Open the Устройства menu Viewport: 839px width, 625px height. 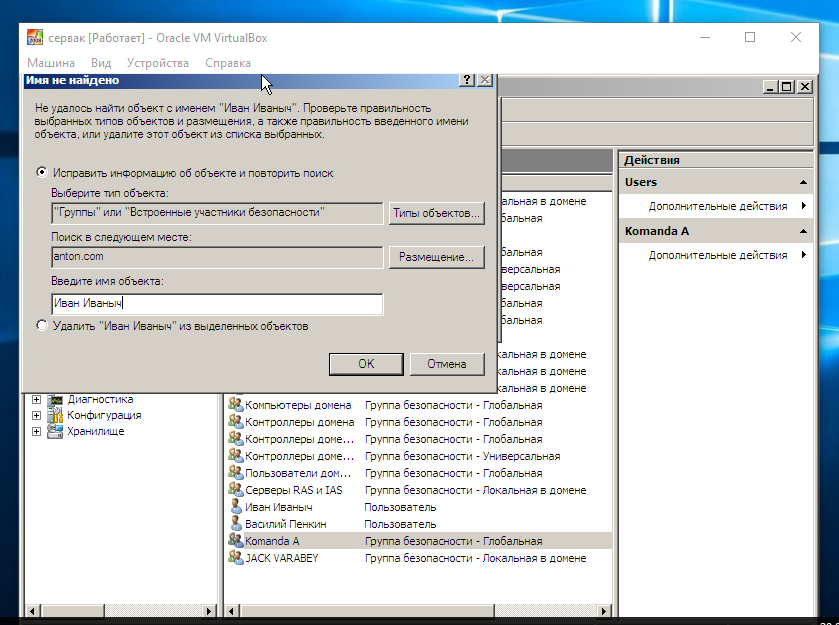coord(158,62)
